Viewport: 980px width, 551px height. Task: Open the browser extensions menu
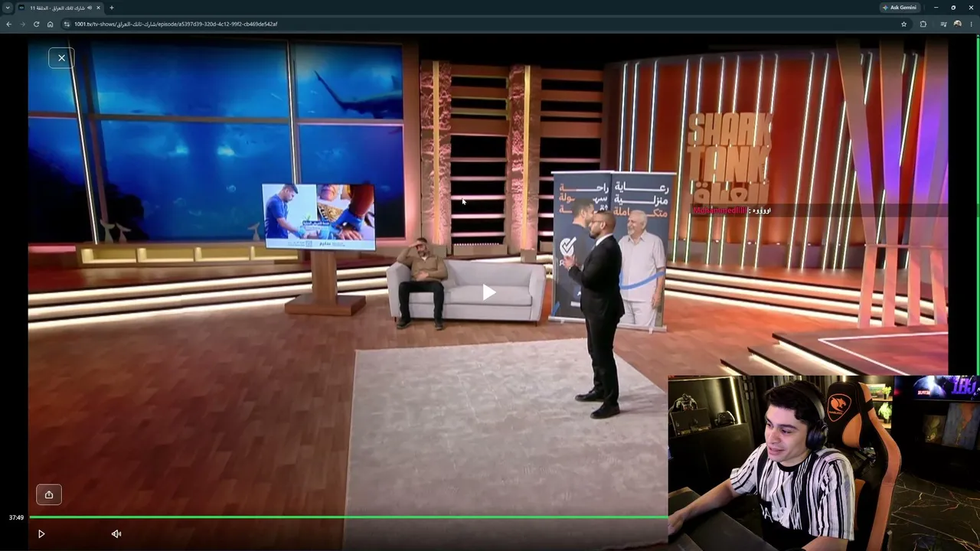coord(923,24)
